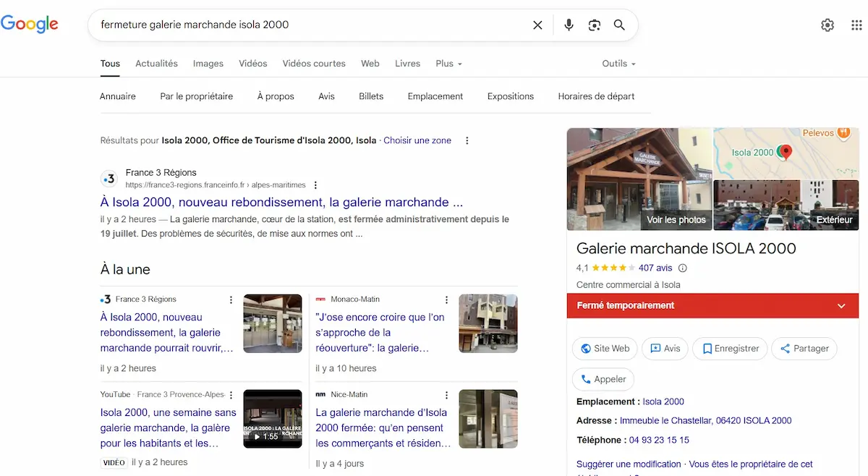Select the Emplacement filter chip

[435, 96]
